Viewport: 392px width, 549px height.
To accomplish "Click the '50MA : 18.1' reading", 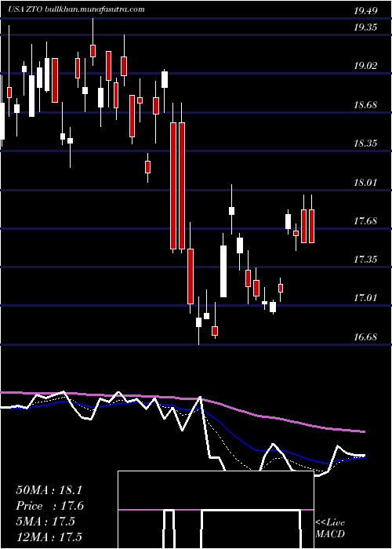I will point(49,490).
